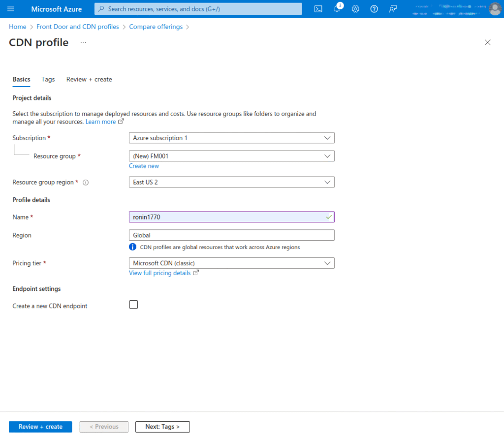Click the Name field containing ronin1770

(232, 217)
